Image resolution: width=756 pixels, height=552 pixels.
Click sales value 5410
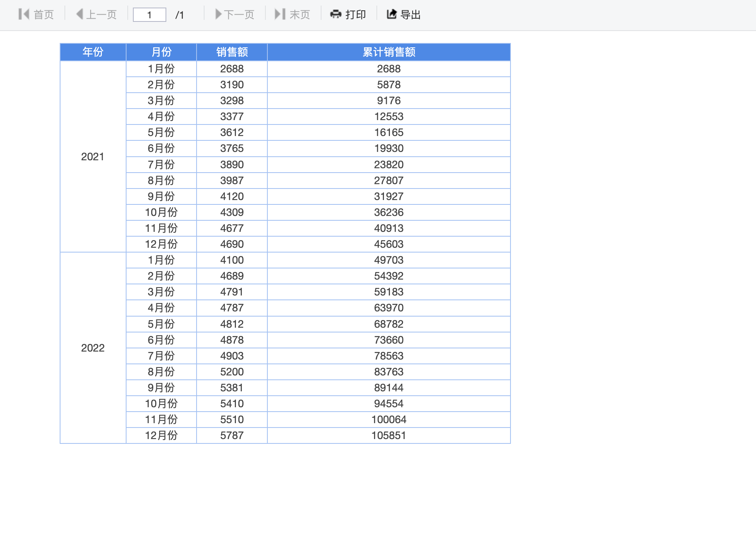[232, 404]
